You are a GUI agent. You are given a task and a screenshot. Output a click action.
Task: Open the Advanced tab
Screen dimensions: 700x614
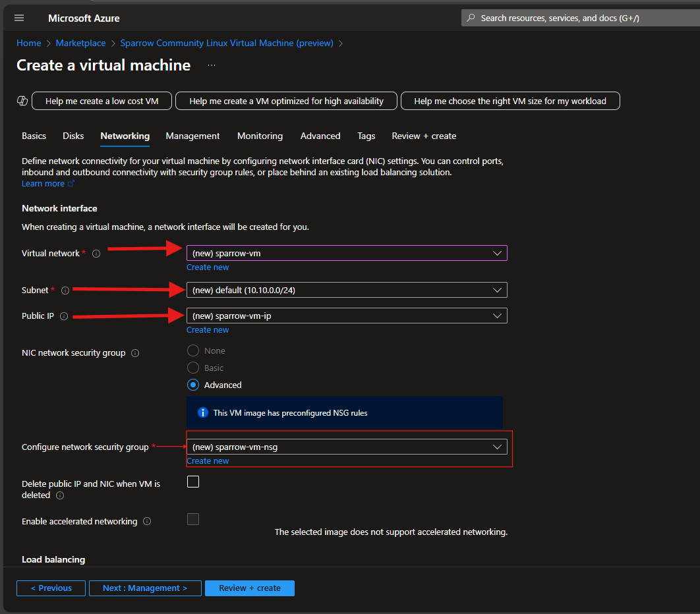tap(320, 136)
